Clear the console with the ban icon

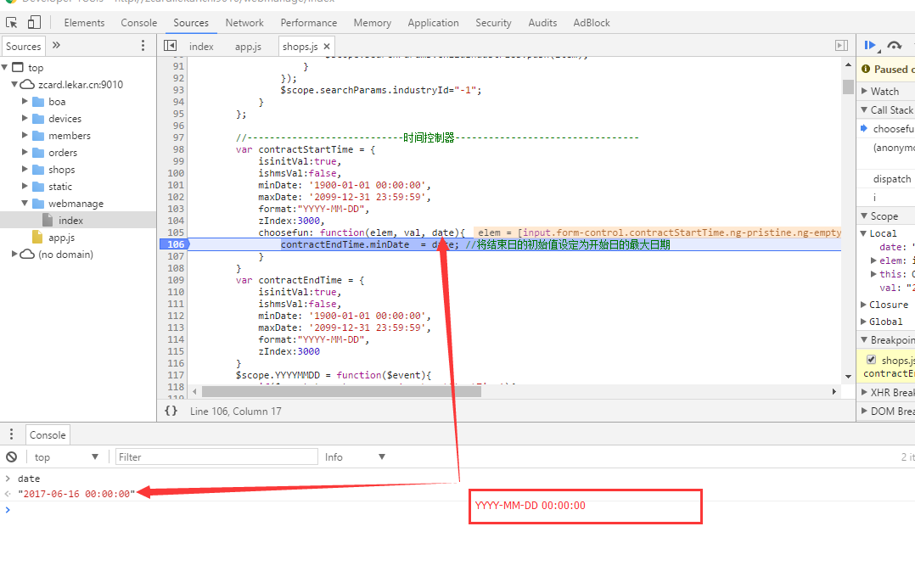pos(12,456)
